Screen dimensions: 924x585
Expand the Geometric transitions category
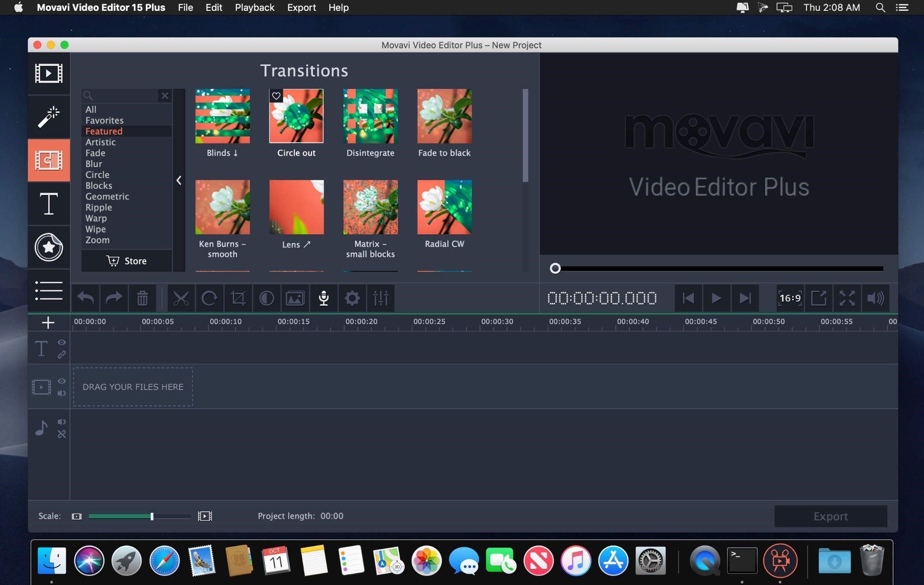[x=107, y=196]
